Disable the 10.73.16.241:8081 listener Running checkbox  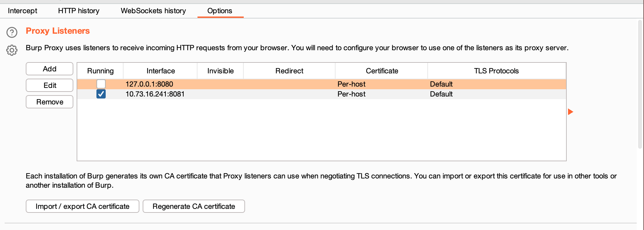101,94
